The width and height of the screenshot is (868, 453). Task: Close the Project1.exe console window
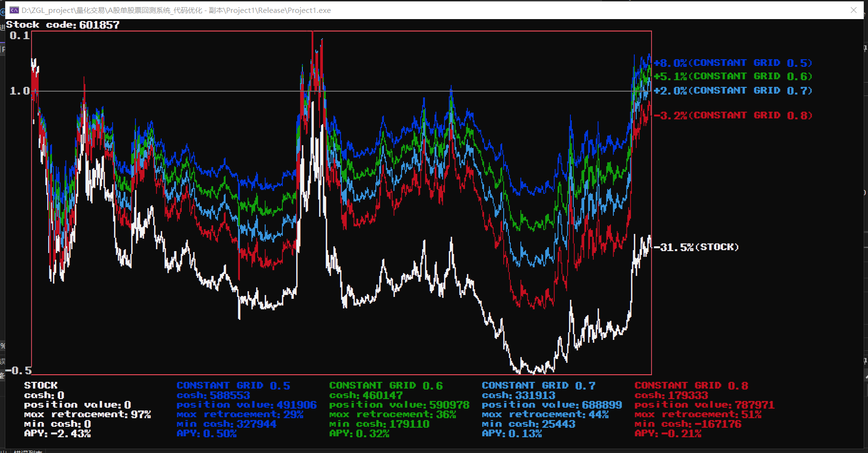[x=854, y=10]
